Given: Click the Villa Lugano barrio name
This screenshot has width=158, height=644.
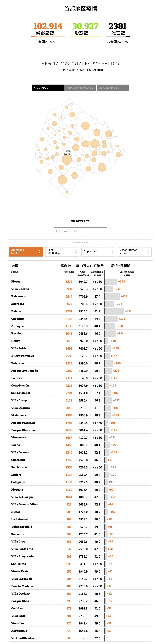Looking at the screenshot, I should pos(20,289).
